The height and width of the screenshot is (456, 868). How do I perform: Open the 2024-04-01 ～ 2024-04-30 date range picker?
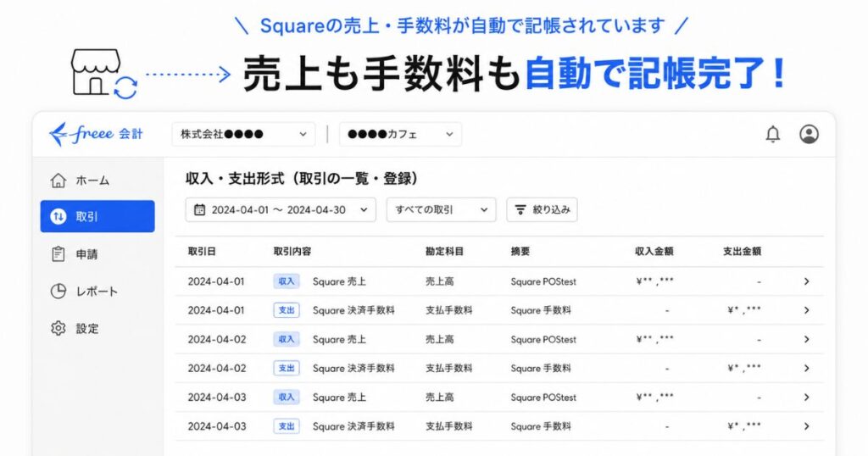pyautogui.click(x=281, y=209)
